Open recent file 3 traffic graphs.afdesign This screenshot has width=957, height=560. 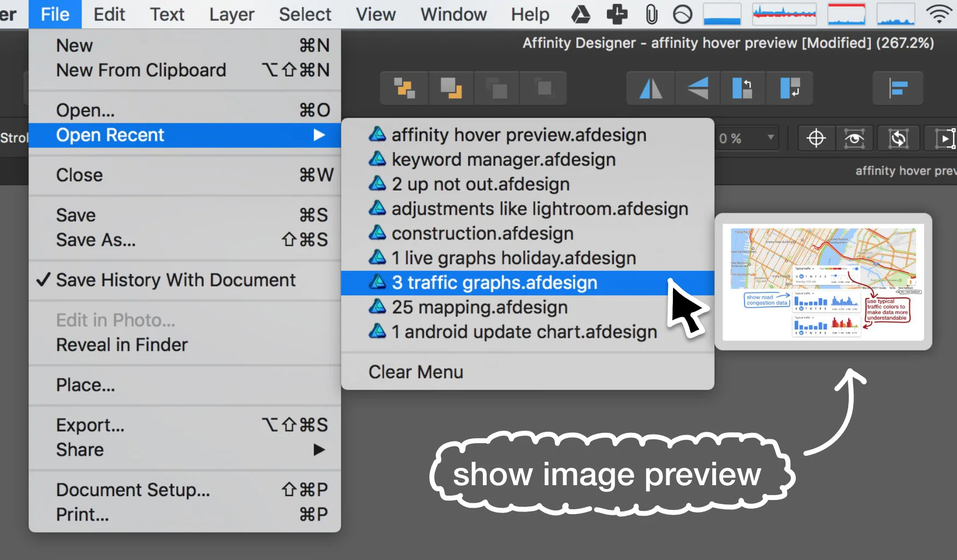(528, 283)
